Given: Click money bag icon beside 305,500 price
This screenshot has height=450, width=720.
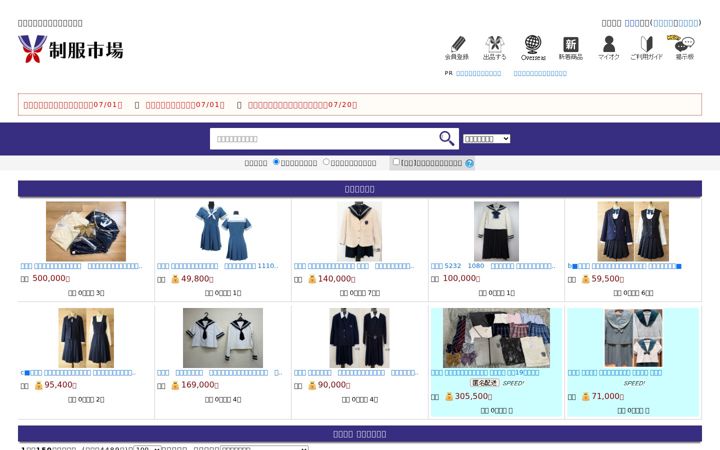Looking at the screenshot, I should 449,396.
